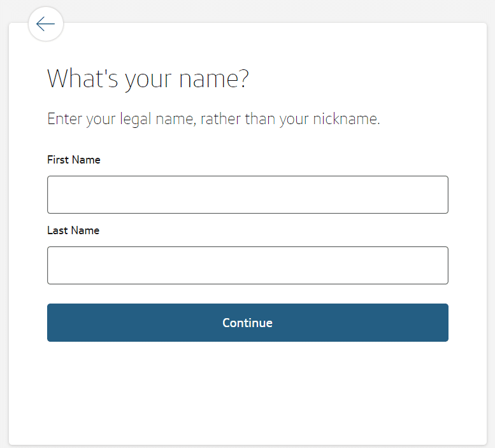
Task: Click the word "nickname" in the subtitle
Action: tap(345, 119)
